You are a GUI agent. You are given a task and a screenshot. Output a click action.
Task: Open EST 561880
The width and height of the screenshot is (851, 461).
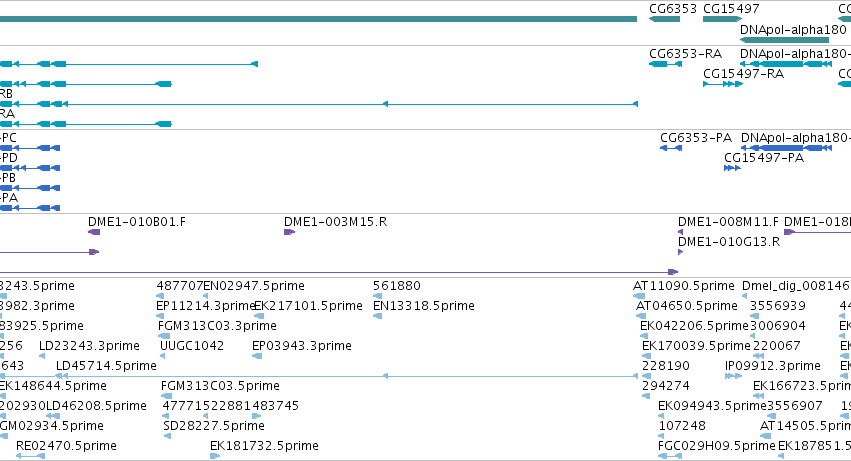click(x=377, y=296)
